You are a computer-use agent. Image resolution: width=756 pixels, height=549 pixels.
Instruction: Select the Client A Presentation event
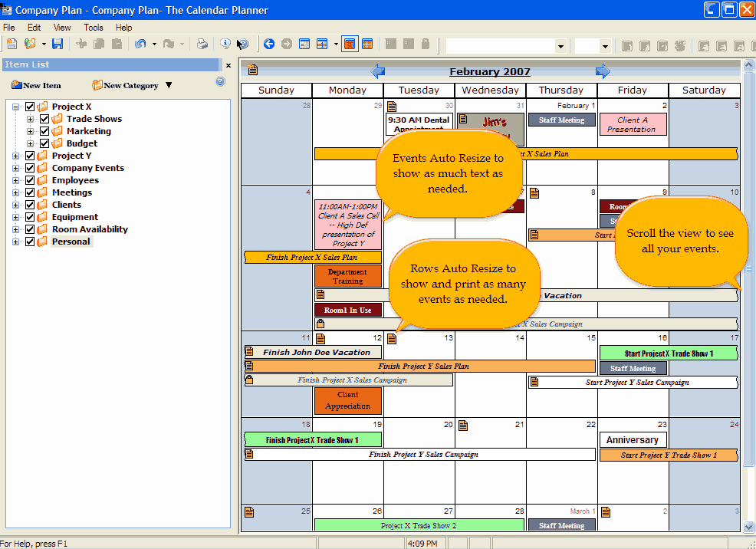pyautogui.click(x=633, y=124)
